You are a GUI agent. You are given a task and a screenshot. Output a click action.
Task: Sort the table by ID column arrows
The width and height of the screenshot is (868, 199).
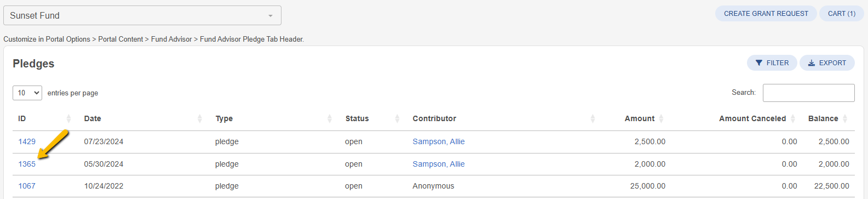[x=68, y=118]
